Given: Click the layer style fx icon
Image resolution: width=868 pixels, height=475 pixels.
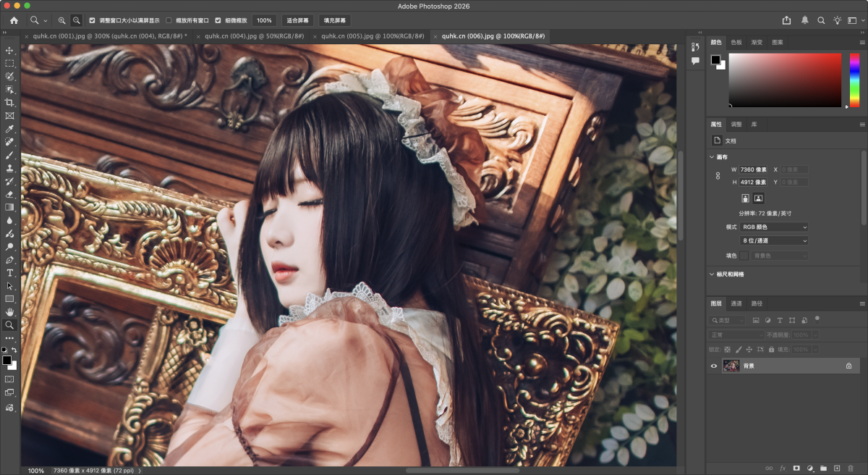Looking at the screenshot, I should tap(783, 468).
